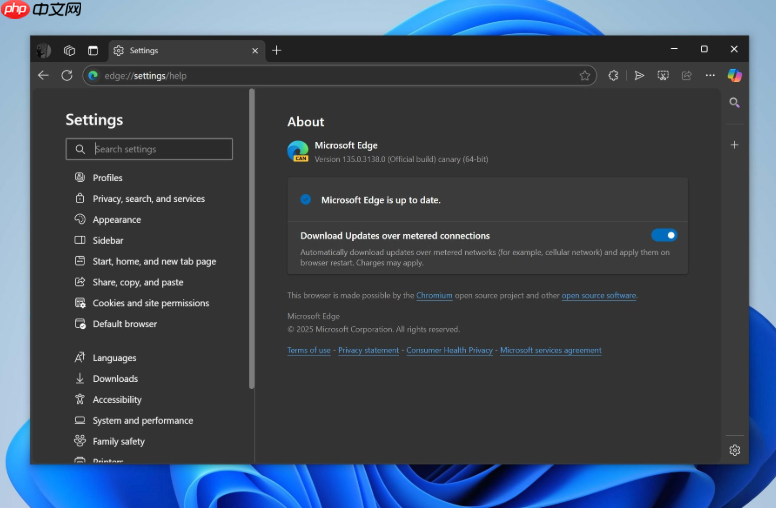Screen dimensions: 776x508
Task: Add a sidebar app with the plus icon
Action: (x=734, y=145)
